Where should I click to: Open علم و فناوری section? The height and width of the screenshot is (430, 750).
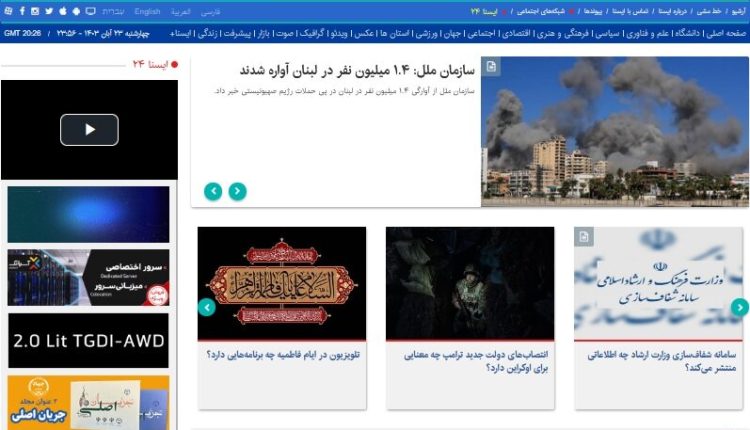click(647, 33)
